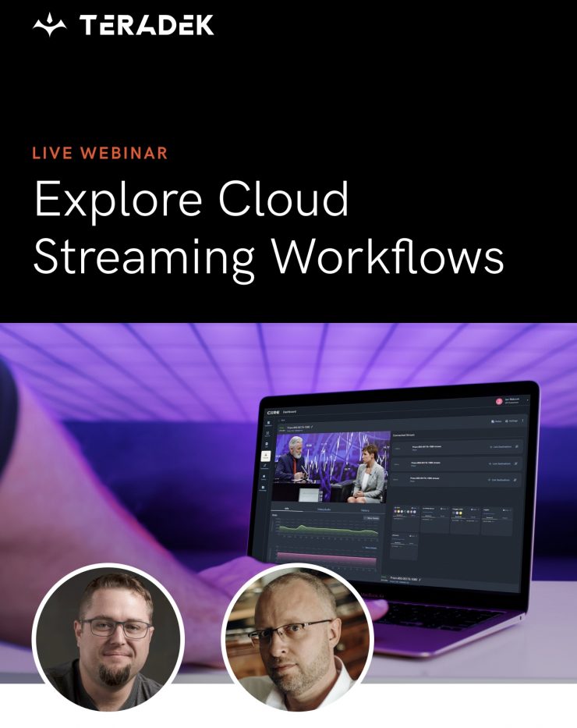The image size is (577, 728).
Task: Select the LIVE WEBINAR label
Action: click(100, 152)
